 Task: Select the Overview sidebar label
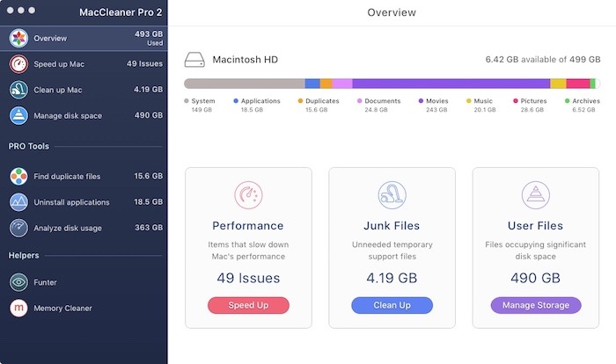[50, 39]
